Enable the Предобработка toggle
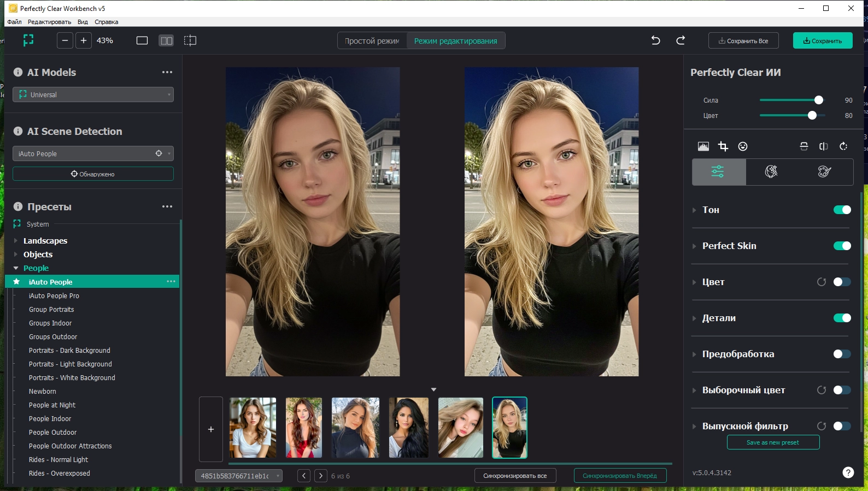868x491 pixels. tap(842, 354)
